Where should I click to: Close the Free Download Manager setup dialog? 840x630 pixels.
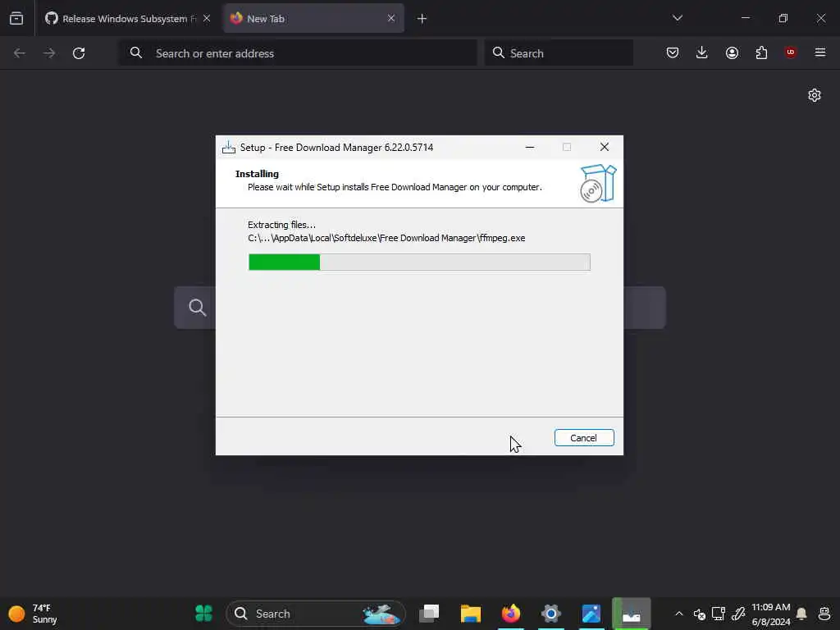click(x=605, y=147)
